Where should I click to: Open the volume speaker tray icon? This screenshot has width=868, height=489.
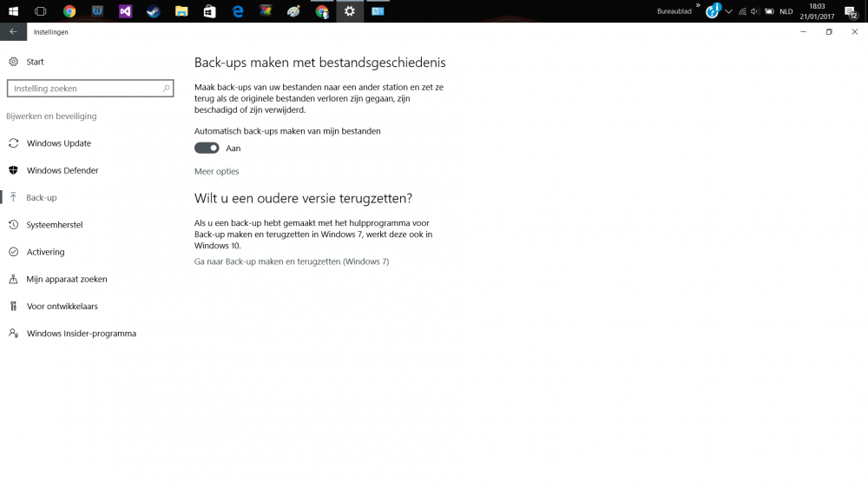pyautogui.click(x=756, y=11)
